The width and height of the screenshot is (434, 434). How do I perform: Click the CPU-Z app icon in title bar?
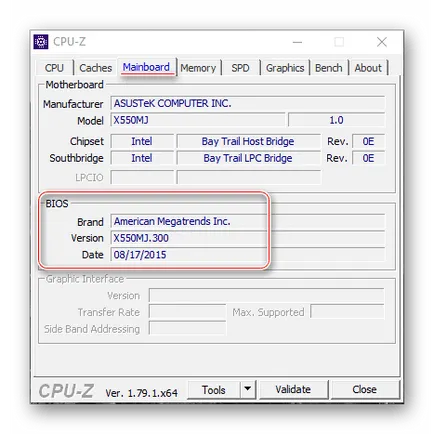pos(41,42)
